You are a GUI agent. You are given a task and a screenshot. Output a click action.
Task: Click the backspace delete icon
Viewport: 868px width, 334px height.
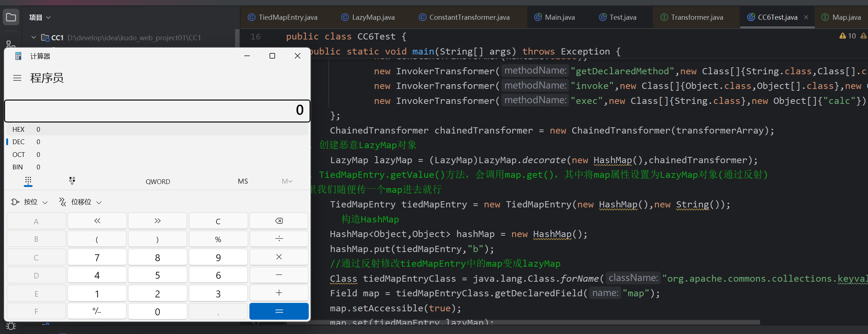pos(279,221)
